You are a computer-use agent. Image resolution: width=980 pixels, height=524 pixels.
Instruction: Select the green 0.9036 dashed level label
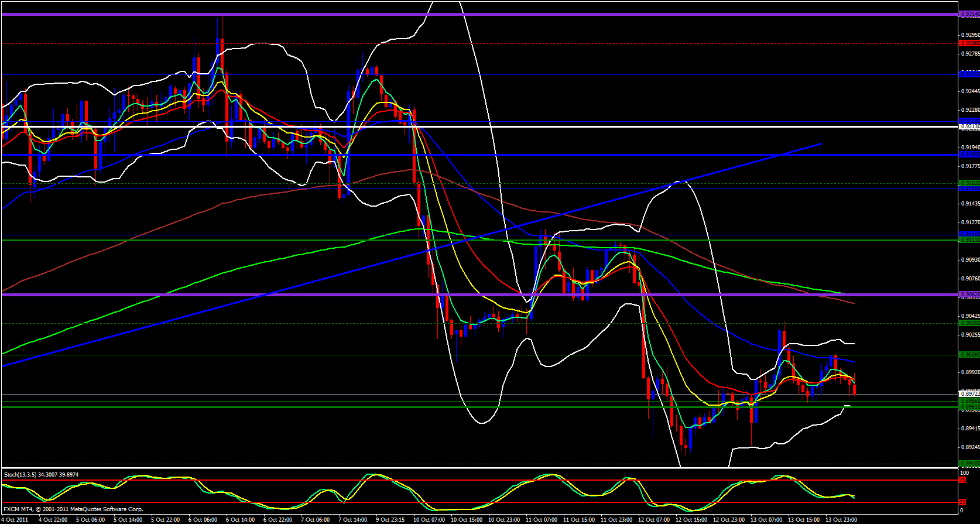968,323
